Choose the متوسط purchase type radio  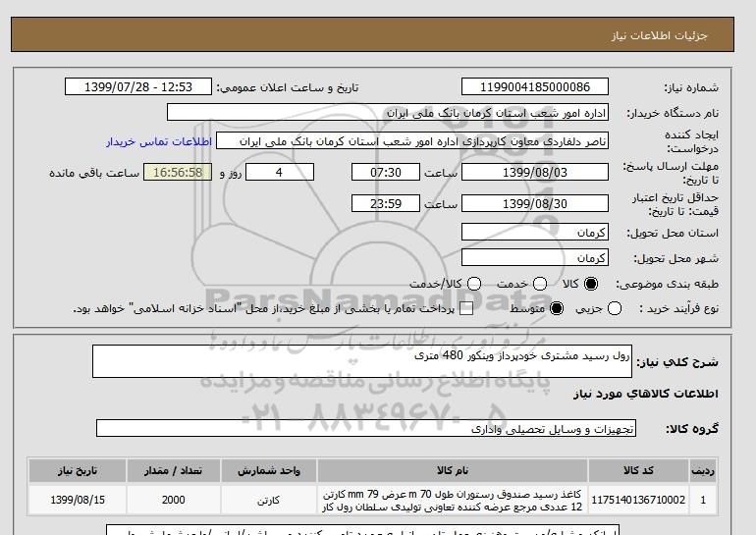[557, 308]
